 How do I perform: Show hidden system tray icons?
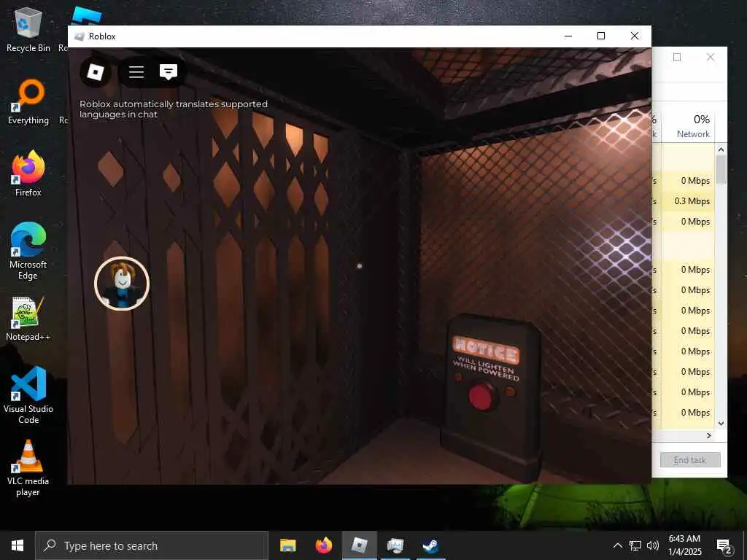click(617, 545)
